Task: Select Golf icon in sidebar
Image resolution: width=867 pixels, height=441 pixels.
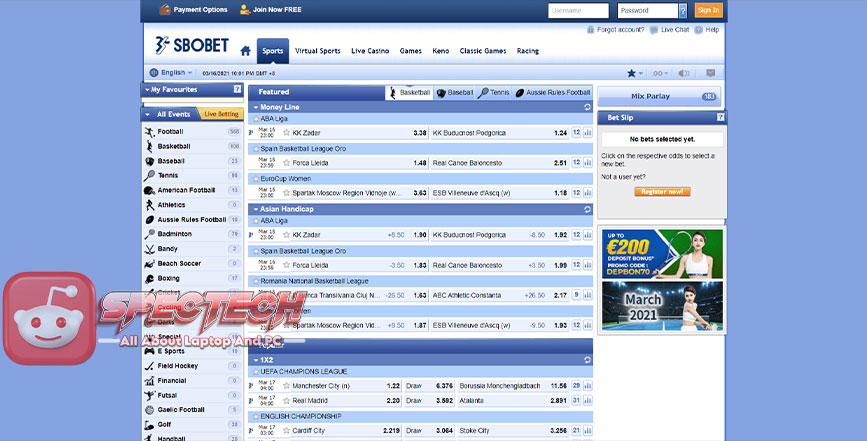Action: point(149,424)
